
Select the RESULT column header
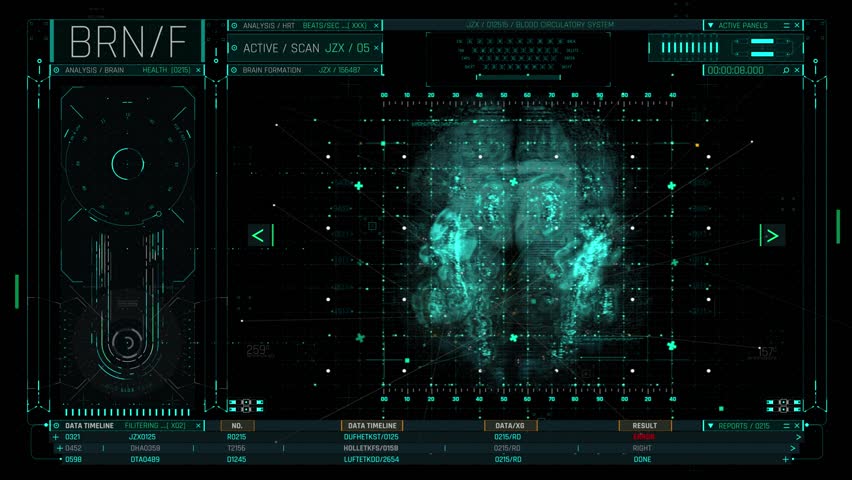click(645, 426)
